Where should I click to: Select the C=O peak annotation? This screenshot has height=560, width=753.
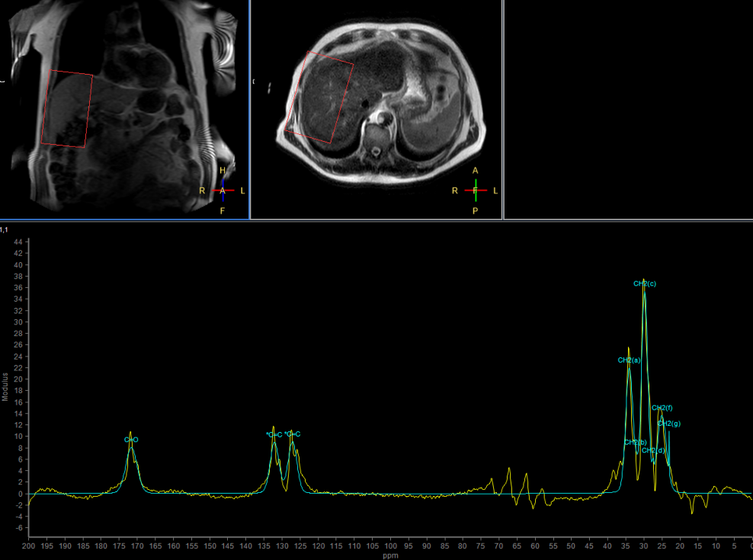[x=130, y=440]
